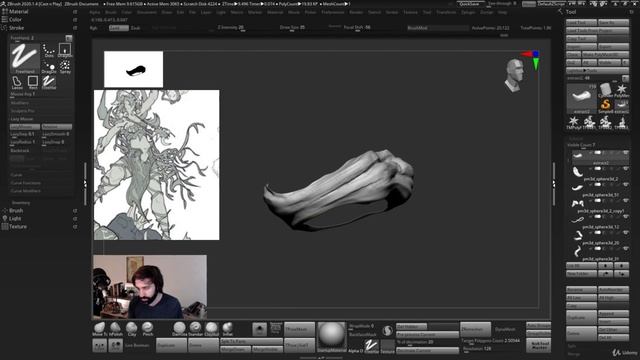Collapse the Tool palette header
This screenshot has width=640, height=360.
point(571,12)
